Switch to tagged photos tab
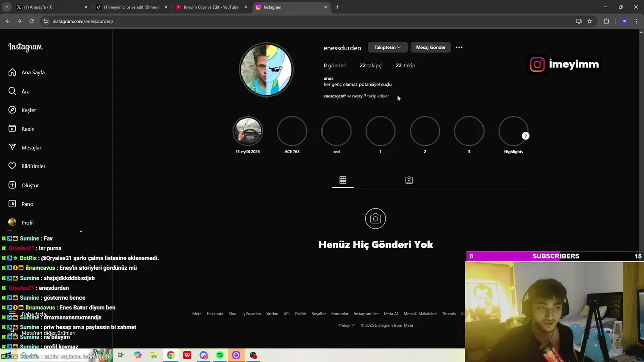The height and width of the screenshot is (362, 644). [x=409, y=180]
